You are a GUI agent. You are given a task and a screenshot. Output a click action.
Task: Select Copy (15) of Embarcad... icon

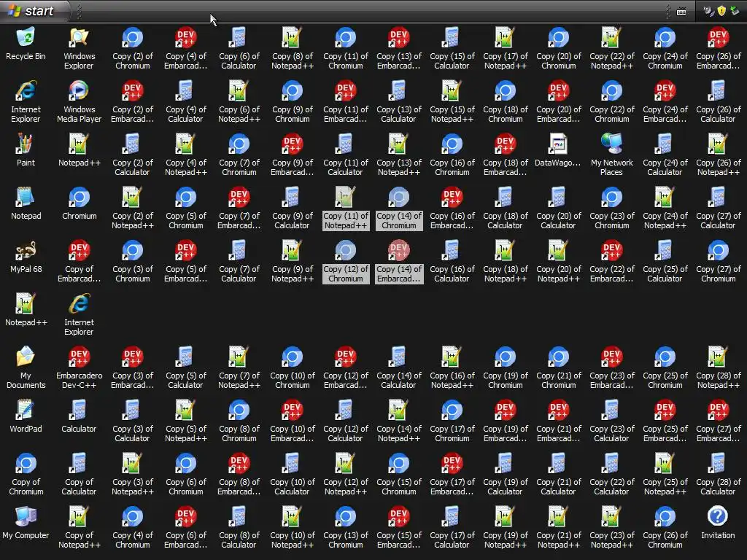coord(399,528)
